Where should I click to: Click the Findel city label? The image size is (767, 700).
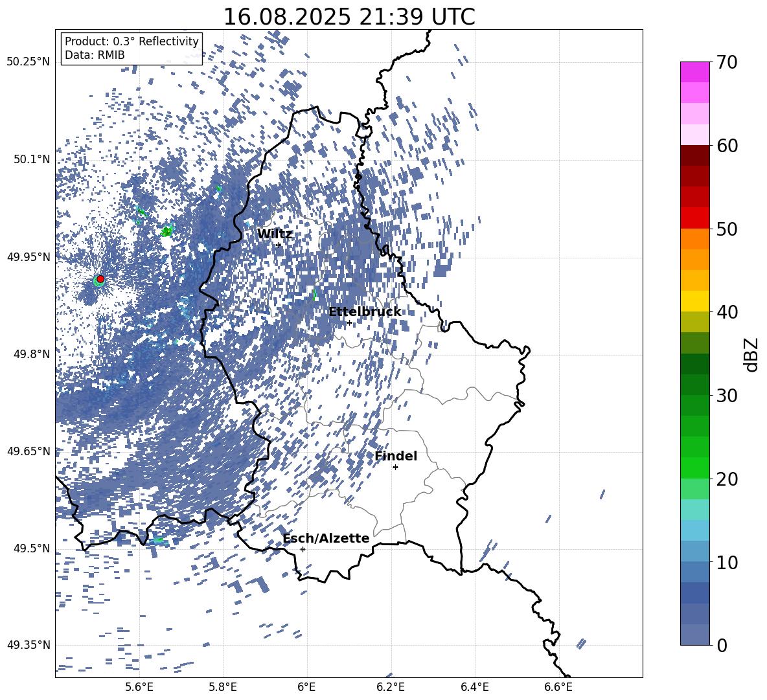point(396,456)
